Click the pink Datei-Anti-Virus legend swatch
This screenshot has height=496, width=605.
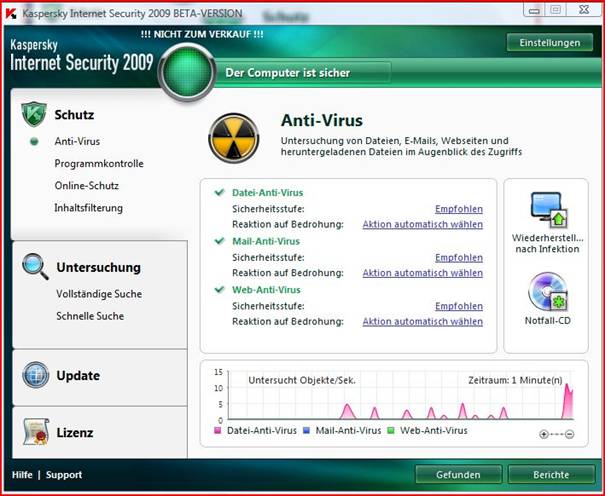[x=218, y=430]
